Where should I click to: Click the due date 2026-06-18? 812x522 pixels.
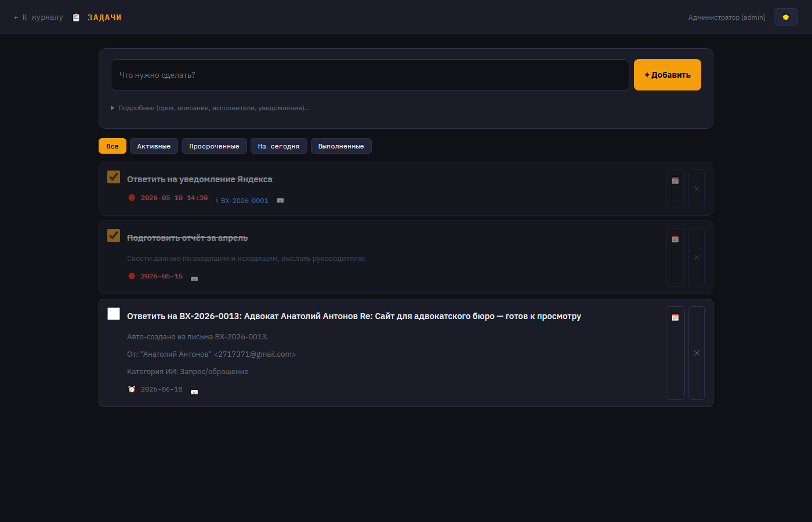pos(162,389)
